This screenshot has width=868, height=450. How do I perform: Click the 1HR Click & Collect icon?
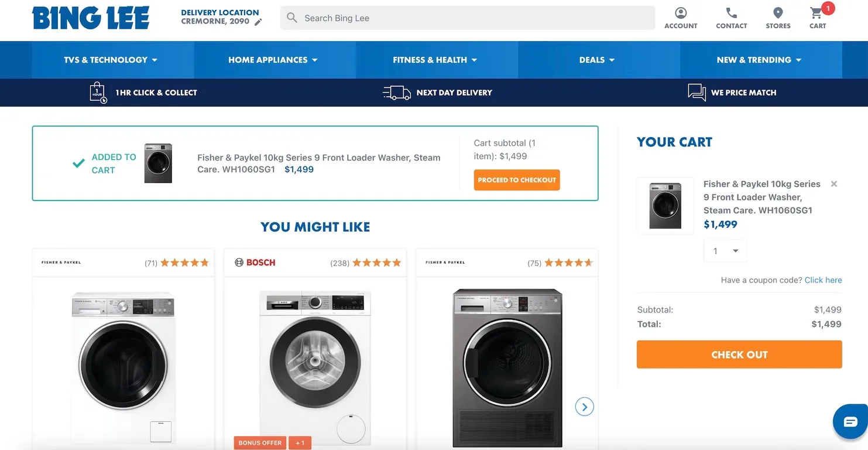[97, 92]
